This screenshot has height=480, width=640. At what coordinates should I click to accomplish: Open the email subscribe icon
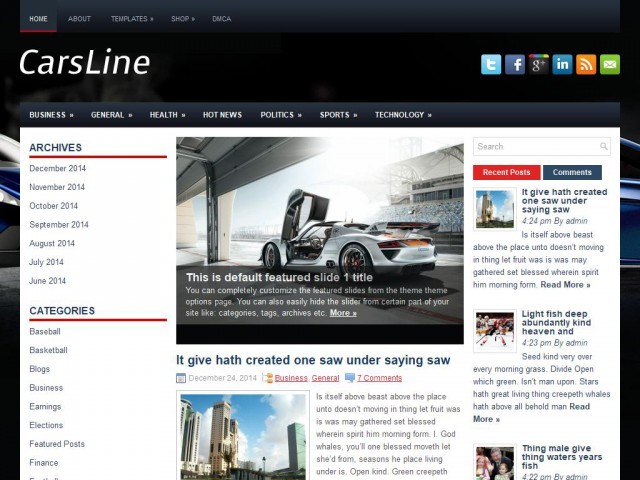pos(610,64)
